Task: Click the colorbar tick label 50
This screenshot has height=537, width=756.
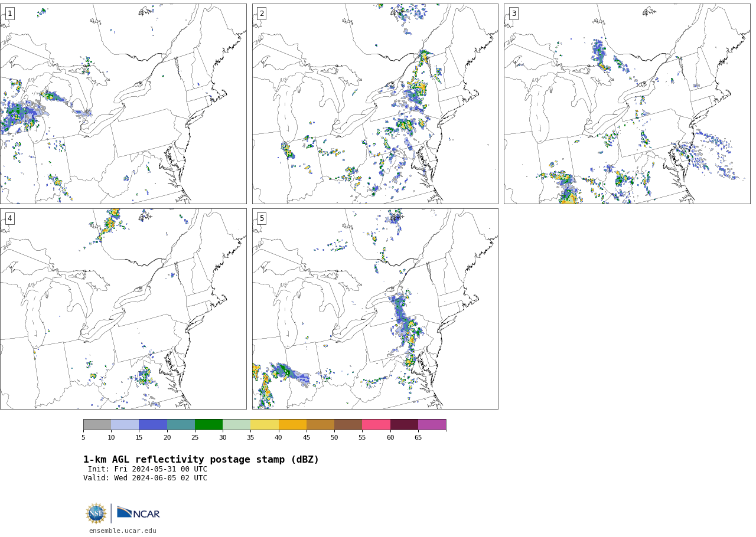Action: [334, 437]
